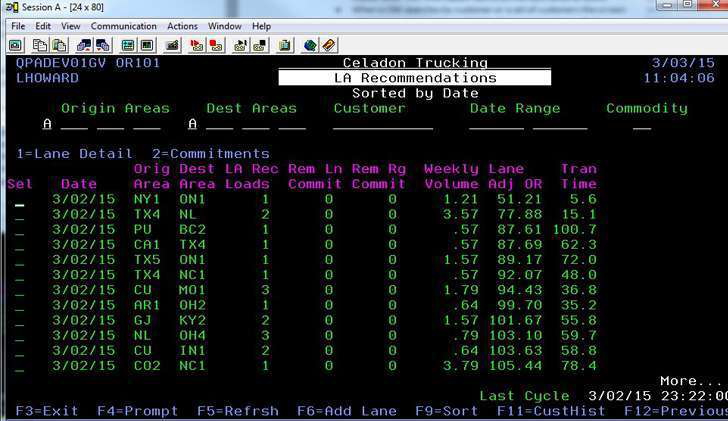
Task: Open the Actions menu
Action: 182,26
